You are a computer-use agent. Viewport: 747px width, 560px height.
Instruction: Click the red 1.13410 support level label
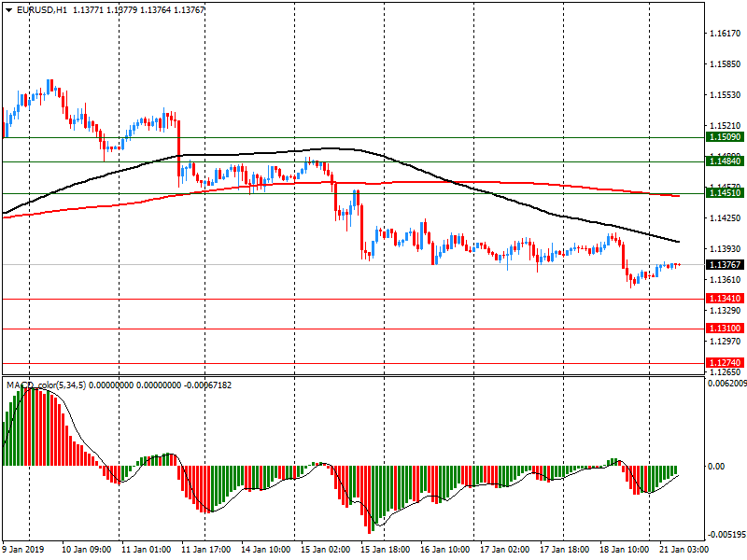pyautogui.click(x=726, y=299)
